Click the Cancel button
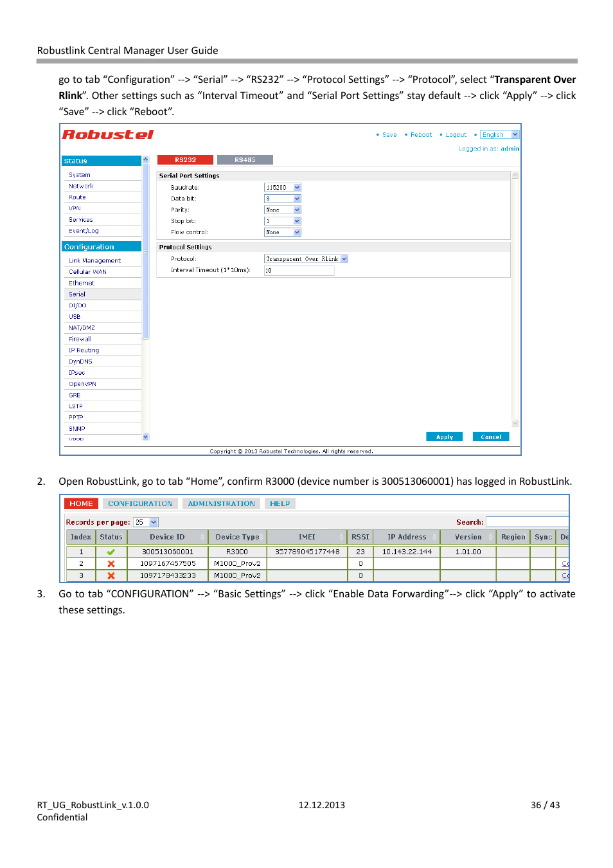613x868 pixels. tap(491, 437)
